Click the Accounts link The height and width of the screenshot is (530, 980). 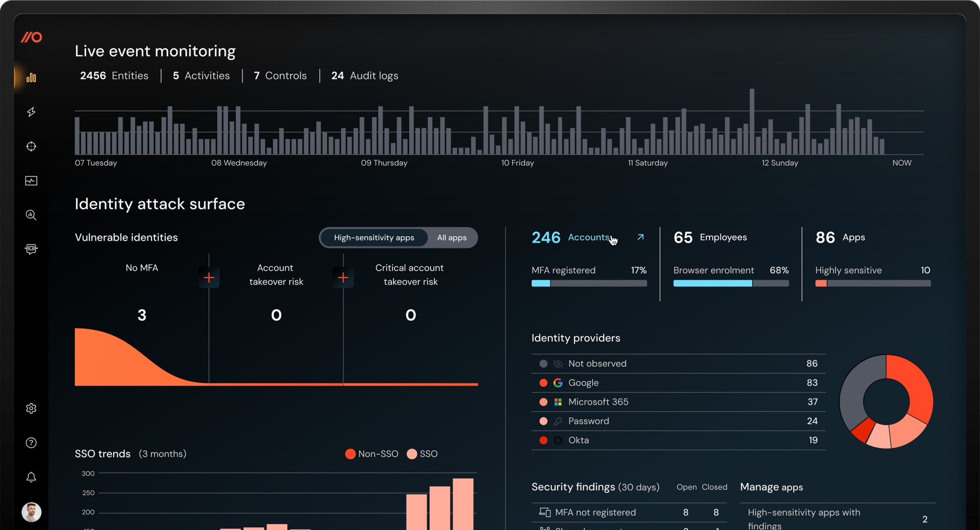588,237
